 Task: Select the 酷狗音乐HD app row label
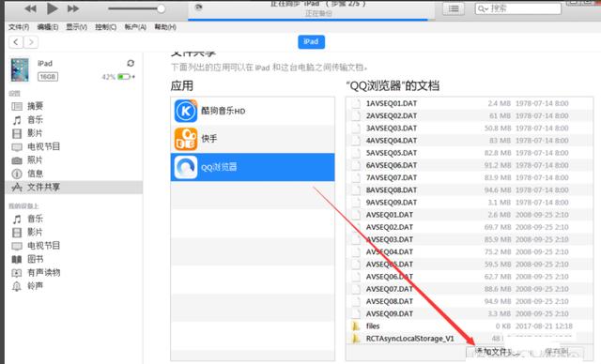(x=223, y=111)
